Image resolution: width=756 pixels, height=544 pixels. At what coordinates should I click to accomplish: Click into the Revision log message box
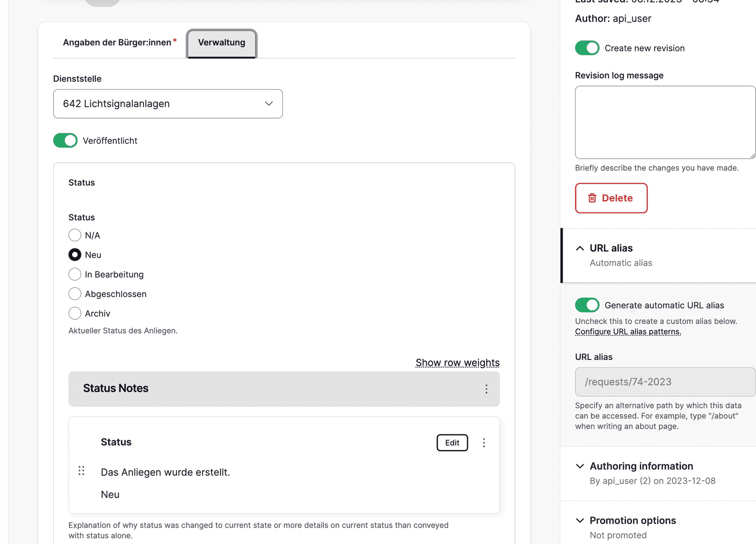click(664, 122)
